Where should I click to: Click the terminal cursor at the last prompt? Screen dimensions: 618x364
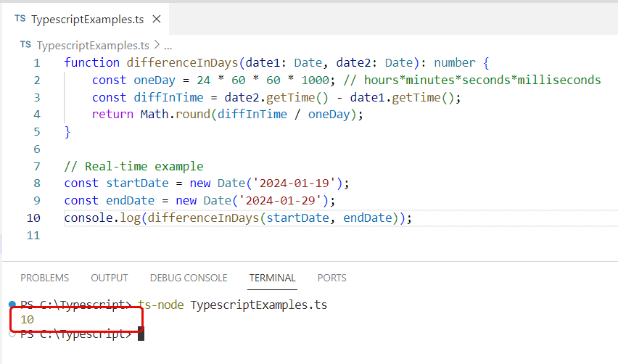tap(141, 334)
